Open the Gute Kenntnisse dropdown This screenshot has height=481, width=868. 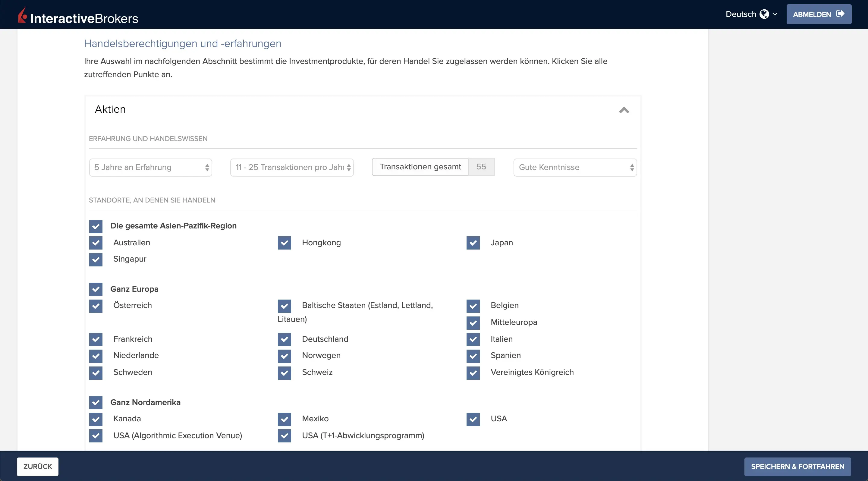[575, 167]
